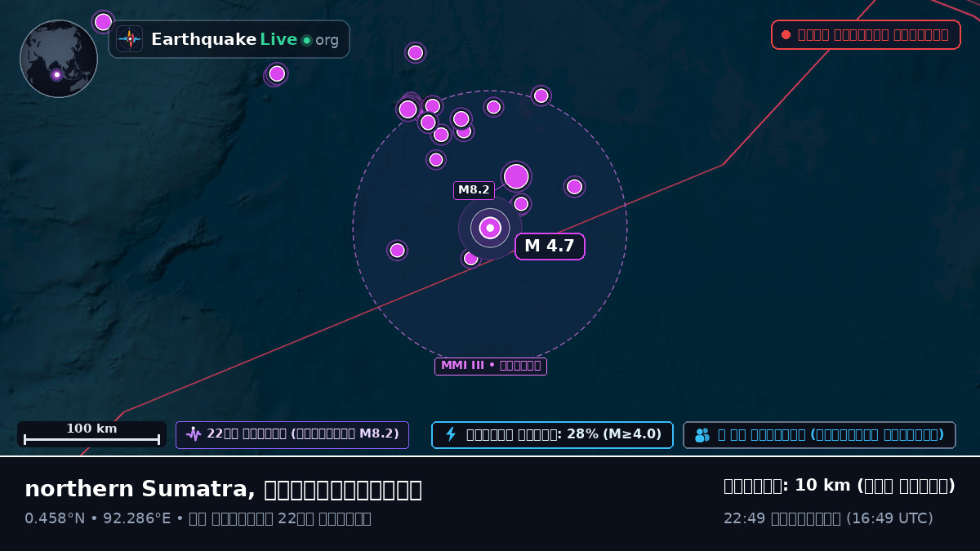The height and width of the screenshot is (551, 980).
Task: Click the "northern Sumatra" location title
Action: point(137,489)
